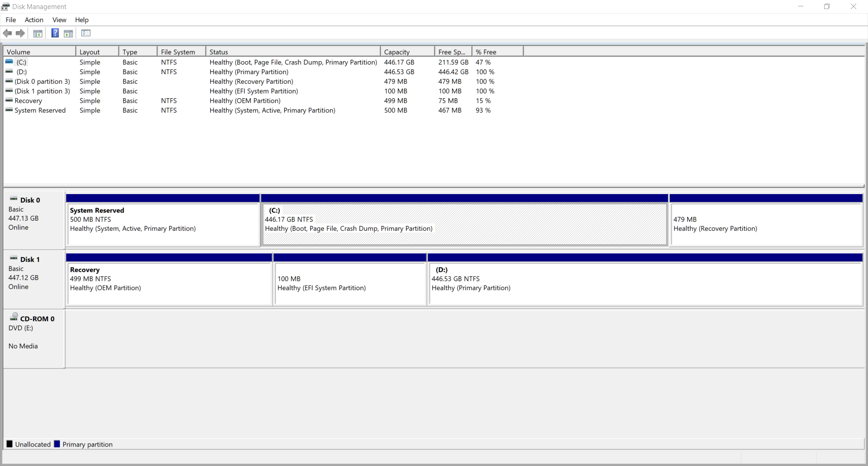868x466 pixels.
Task: Click the (D:) volume drive icon
Action: [9, 71]
